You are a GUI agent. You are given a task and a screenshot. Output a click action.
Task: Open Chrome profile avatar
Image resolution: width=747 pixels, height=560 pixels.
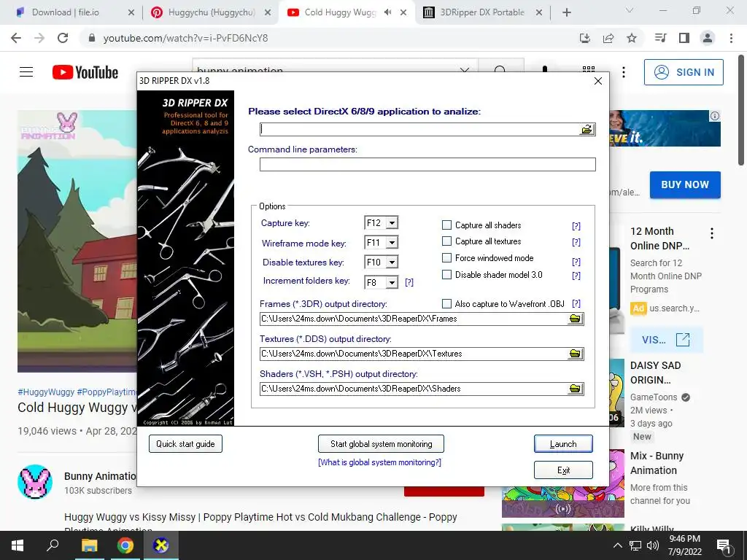coord(708,38)
